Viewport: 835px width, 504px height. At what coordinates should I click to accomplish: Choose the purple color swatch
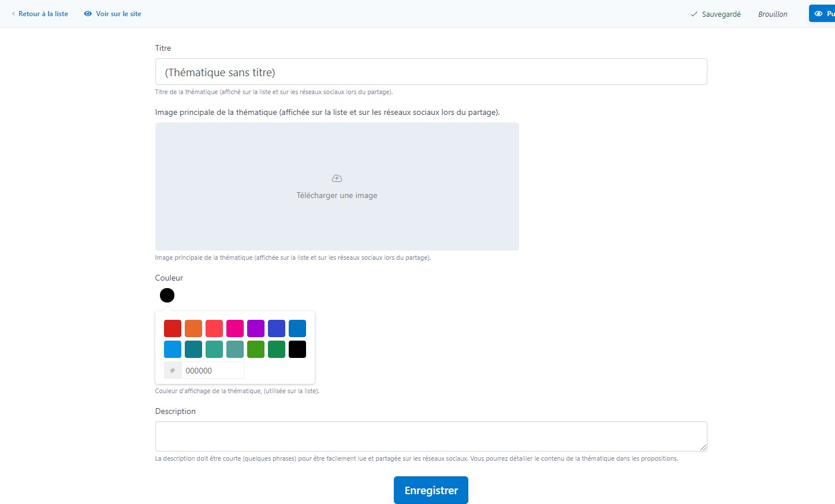click(x=256, y=328)
